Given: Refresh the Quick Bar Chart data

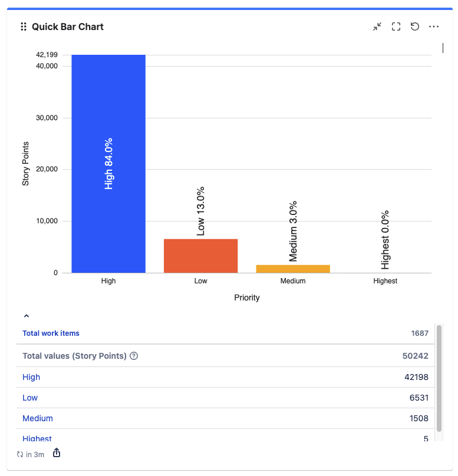Looking at the screenshot, I should pos(415,27).
